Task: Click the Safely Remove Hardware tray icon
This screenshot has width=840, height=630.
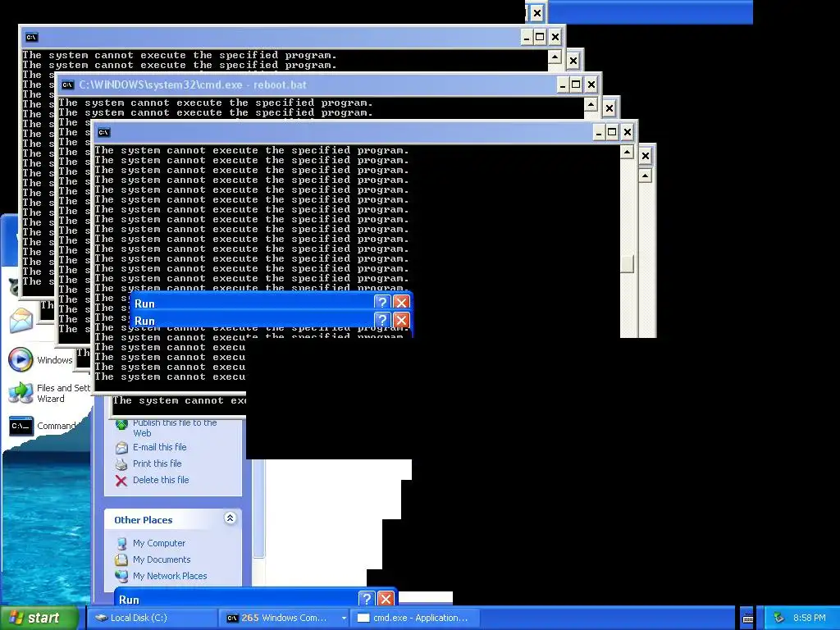Action: point(778,618)
